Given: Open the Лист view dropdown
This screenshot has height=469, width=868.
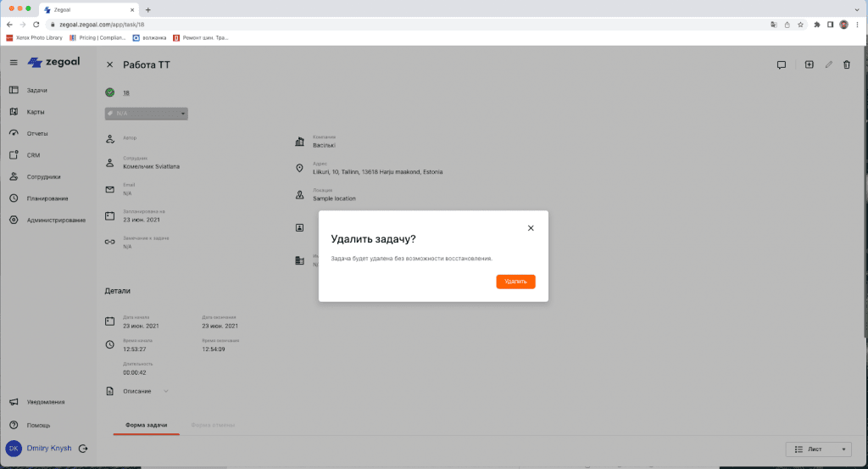Looking at the screenshot, I should [817, 449].
